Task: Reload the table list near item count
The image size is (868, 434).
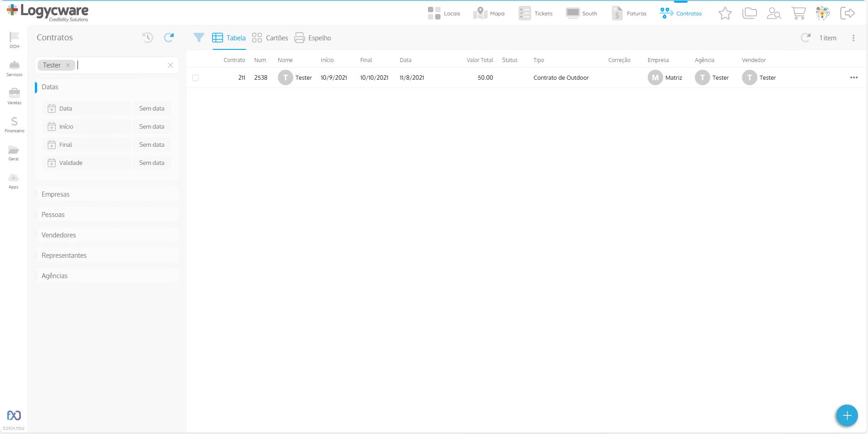Action: pos(805,38)
